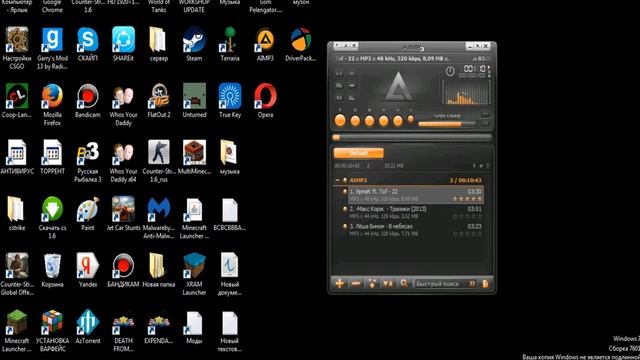Viewport: 640px width, 360px height.
Task: Open Whos Your Daddy x64 shortcut
Action: click(123, 161)
